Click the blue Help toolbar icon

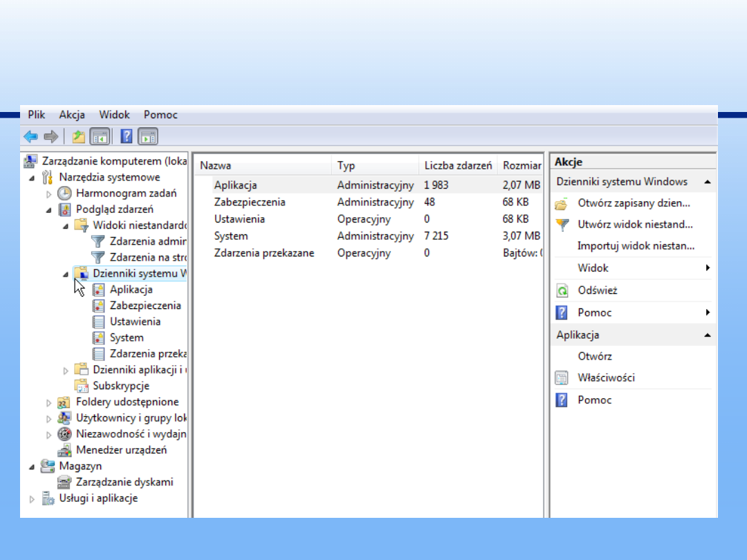[x=127, y=136]
